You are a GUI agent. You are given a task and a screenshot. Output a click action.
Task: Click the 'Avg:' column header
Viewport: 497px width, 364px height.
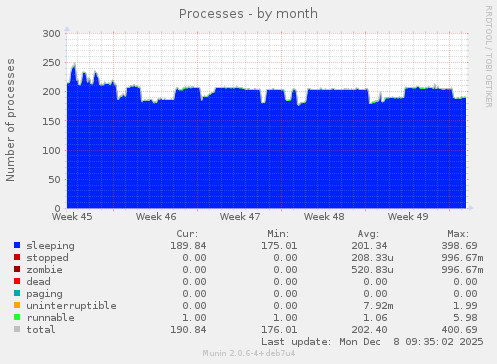click(x=368, y=234)
